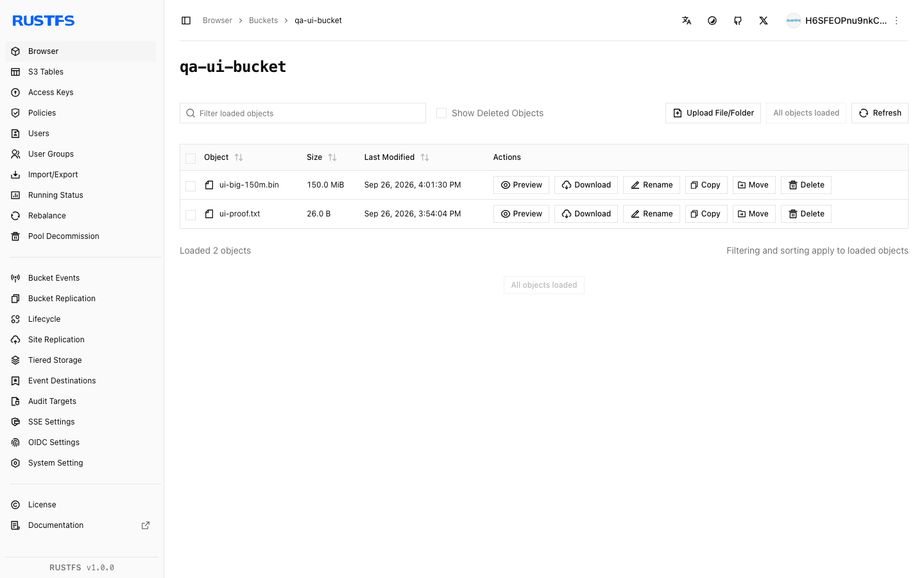Open Access Keys page

click(80, 92)
